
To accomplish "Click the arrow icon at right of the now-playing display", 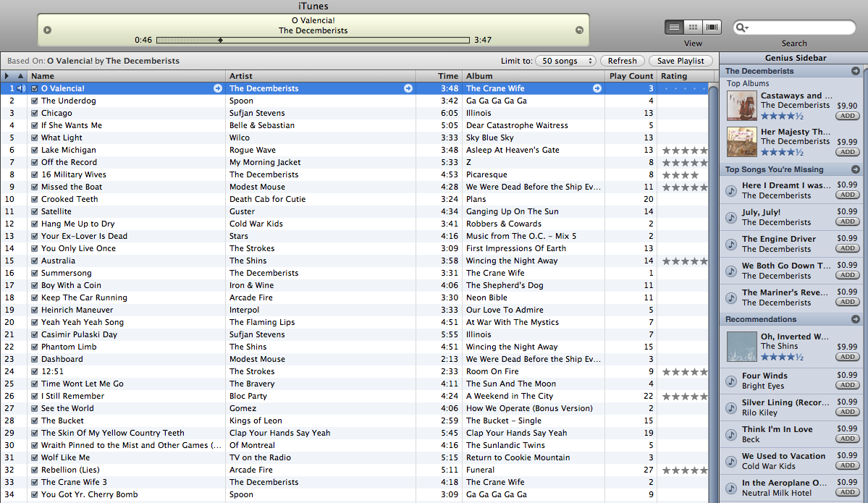I will pos(579,30).
